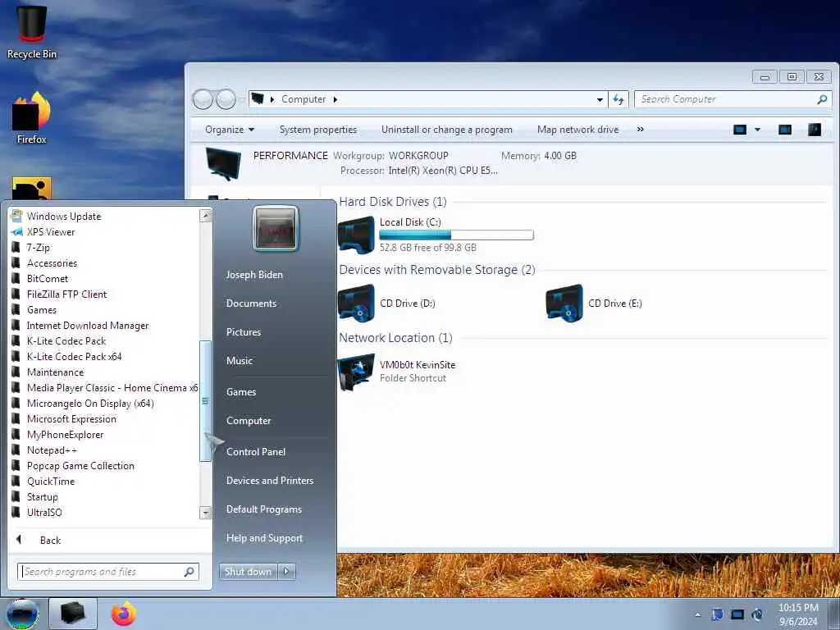Click the Windows Update icon in program list

pyautogui.click(x=16, y=216)
